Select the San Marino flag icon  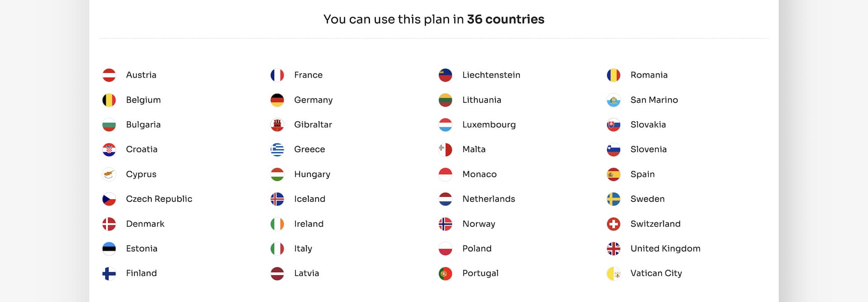coord(613,100)
